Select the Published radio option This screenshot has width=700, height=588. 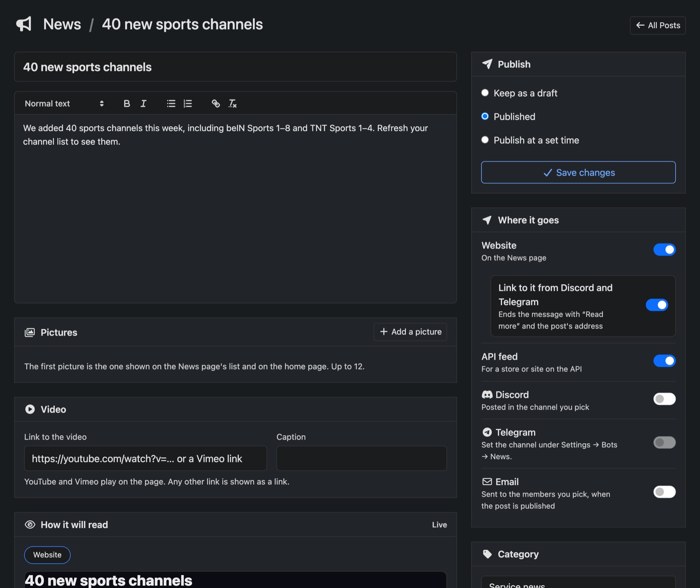point(485,116)
